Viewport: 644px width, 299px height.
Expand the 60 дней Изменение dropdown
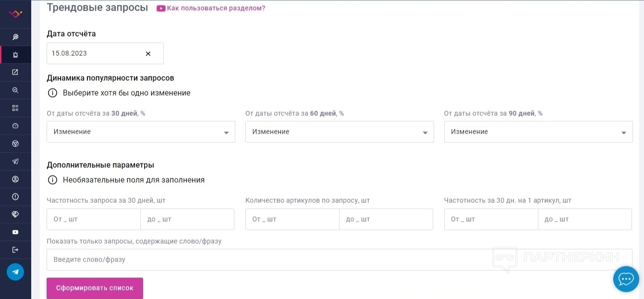tap(340, 132)
